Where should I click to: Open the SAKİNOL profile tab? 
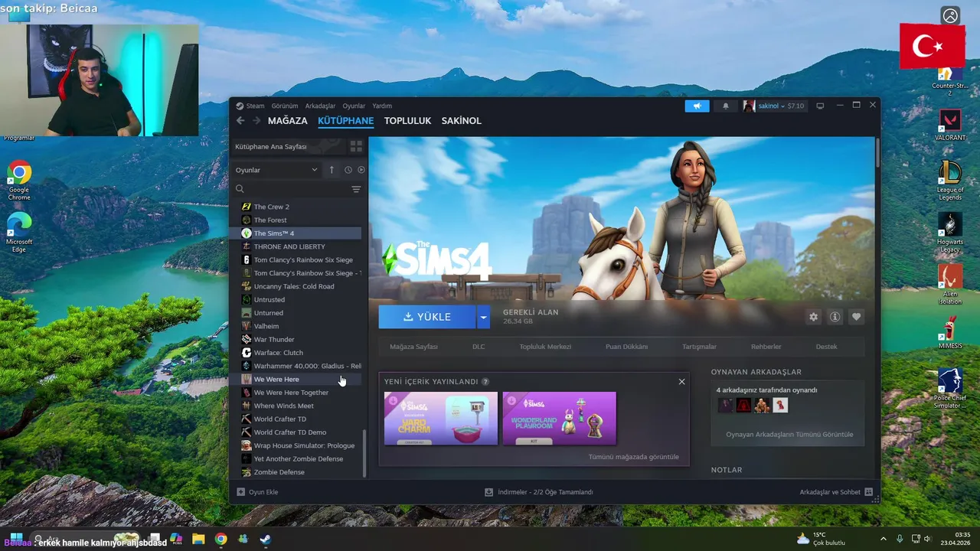pos(462,121)
